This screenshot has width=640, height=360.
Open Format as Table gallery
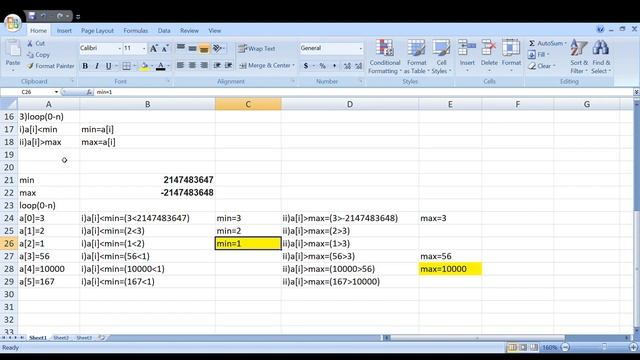point(416,57)
